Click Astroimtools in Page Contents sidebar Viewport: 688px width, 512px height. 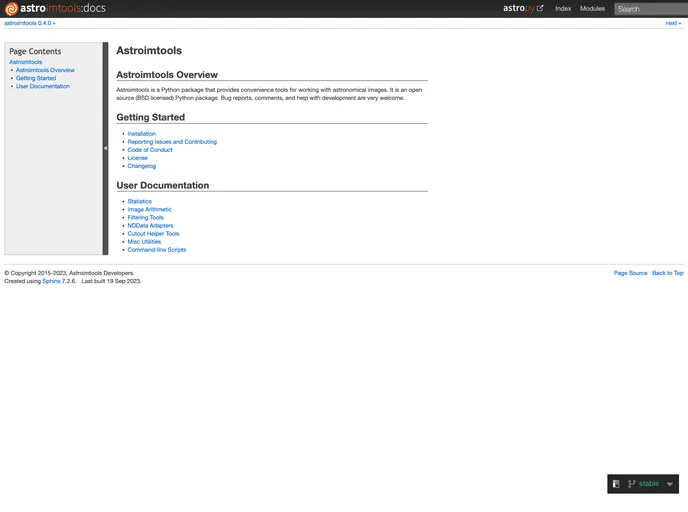[x=25, y=62]
